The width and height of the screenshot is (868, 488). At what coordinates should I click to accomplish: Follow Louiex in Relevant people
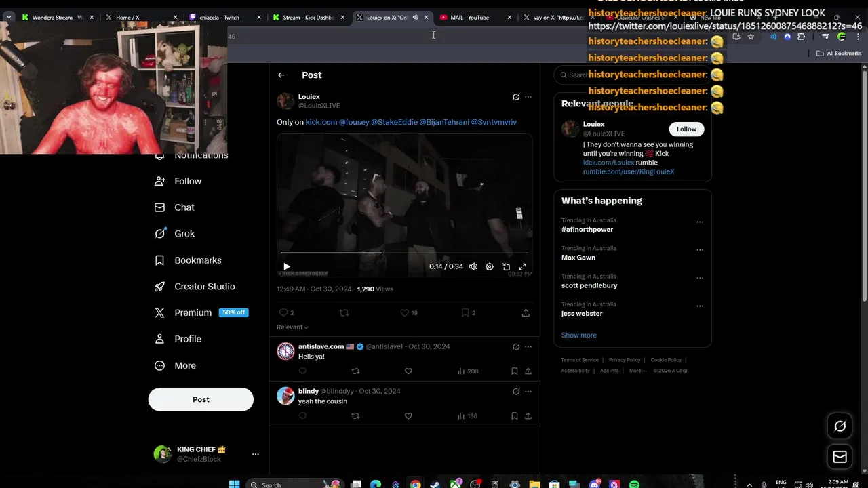pos(686,129)
